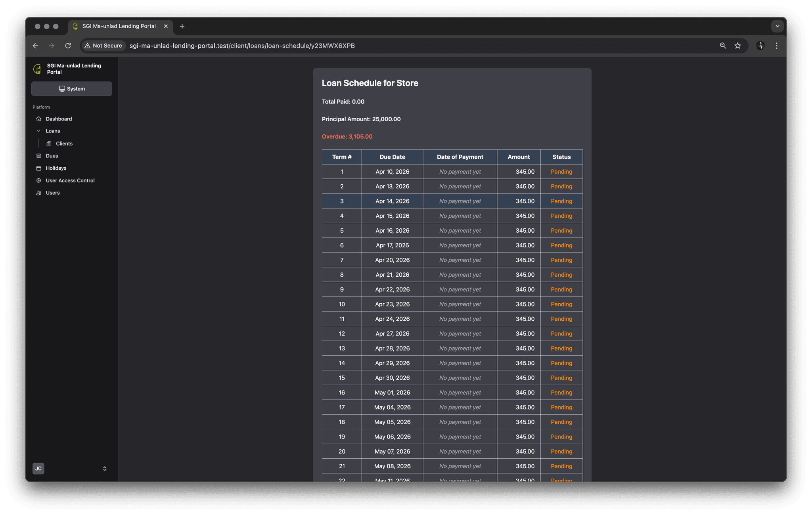Open the Chrome three-dot menu
Viewport: 812px width, 515px height.
point(776,46)
